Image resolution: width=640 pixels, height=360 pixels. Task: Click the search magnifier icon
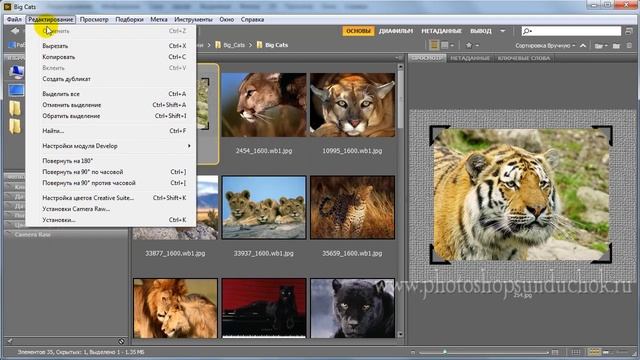pyautogui.click(x=527, y=31)
